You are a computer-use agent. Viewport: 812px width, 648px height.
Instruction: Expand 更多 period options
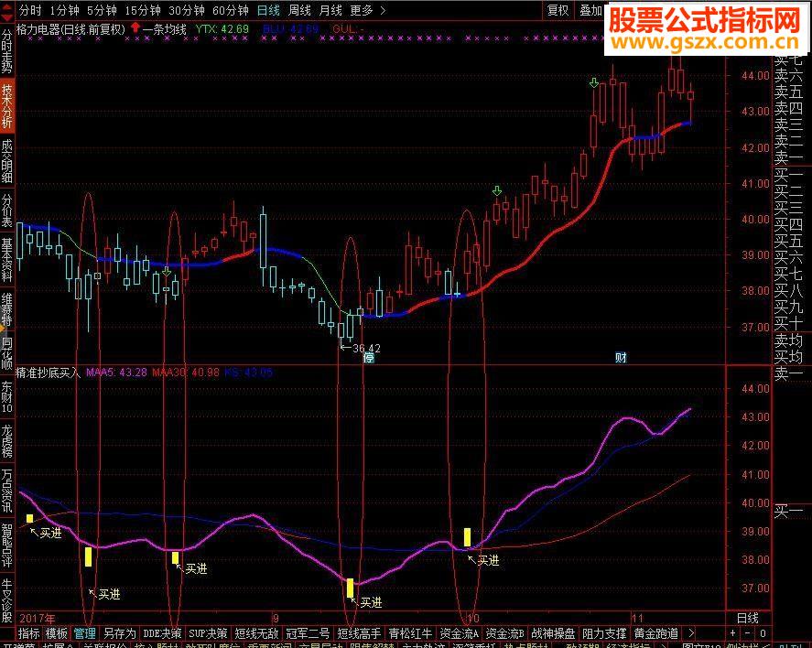click(368, 10)
